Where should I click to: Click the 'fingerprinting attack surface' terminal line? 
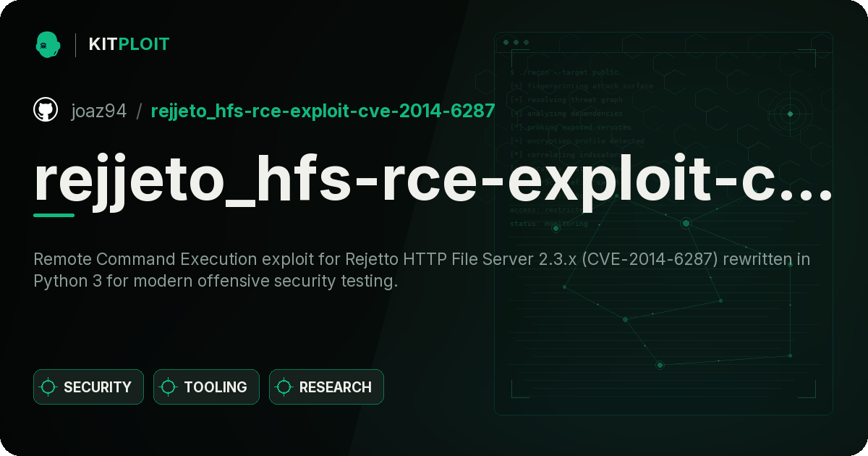pyautogui.click(x=582, y=86)
